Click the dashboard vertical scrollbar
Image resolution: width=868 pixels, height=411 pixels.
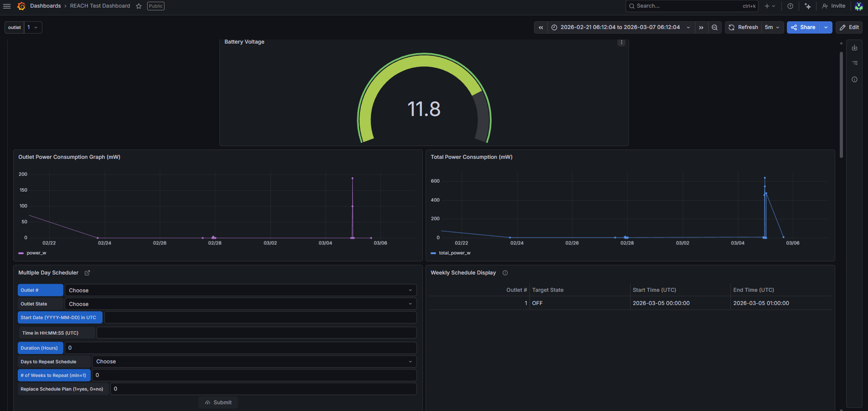coord(841,104)
